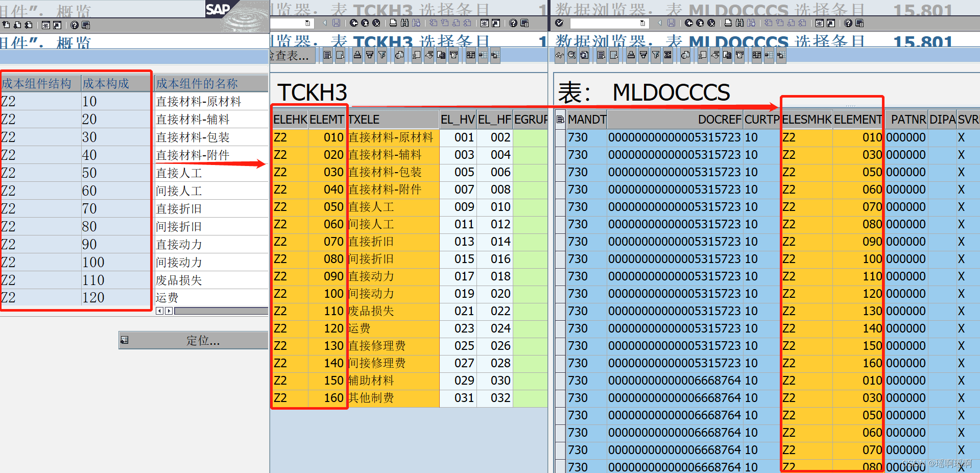This screenshot has width=980, height=473.
Task: Click select-all icon in MLDOCCCS table header
Action: pyautogui.click(x=560, y=120)
